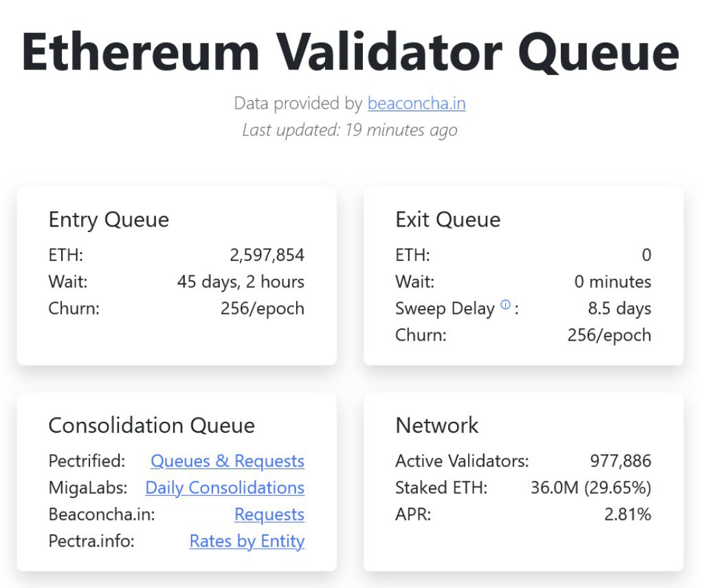The height and width of the screenshot is (588, 701).
Task: Click the Active Validators count
Action: [621, 461]
